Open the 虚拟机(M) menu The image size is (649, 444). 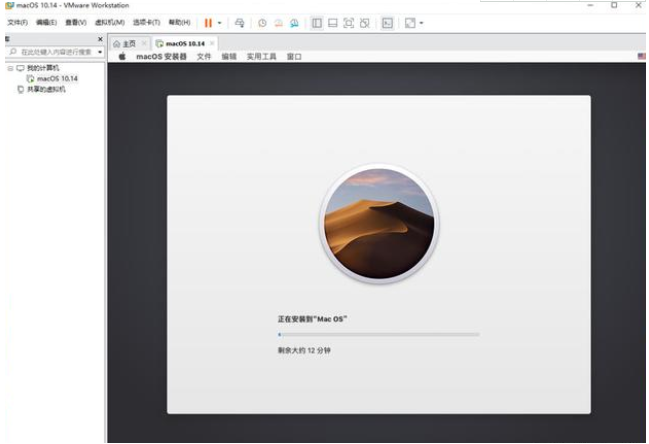pos(109,22)
